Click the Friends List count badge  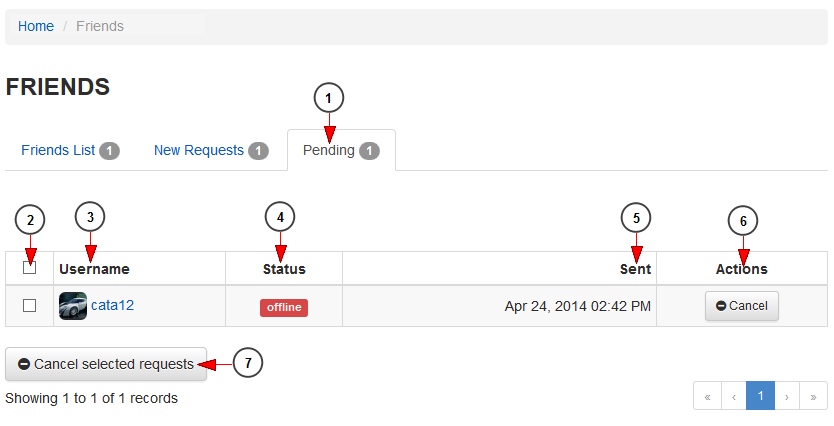[110, 151]
